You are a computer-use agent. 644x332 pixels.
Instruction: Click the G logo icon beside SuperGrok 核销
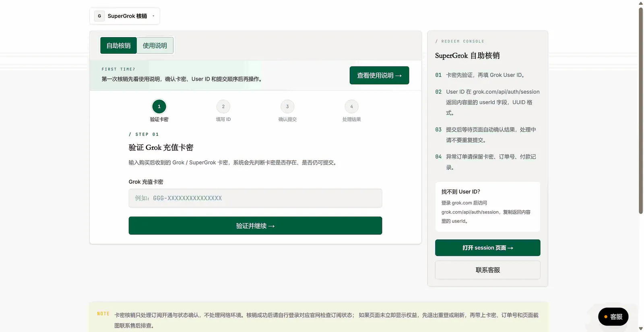tap(99, 16)
